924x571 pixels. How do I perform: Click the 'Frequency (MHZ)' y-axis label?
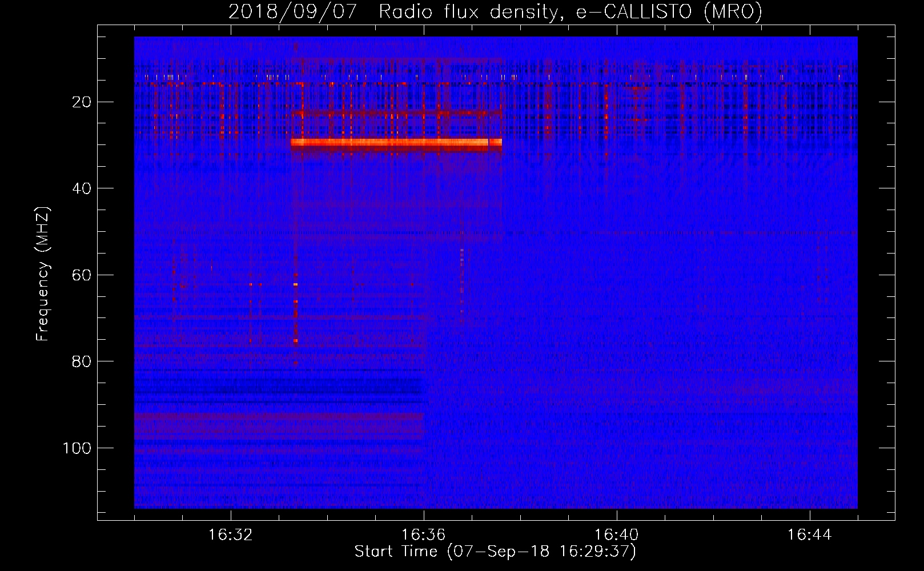click(x=43, y=274)
